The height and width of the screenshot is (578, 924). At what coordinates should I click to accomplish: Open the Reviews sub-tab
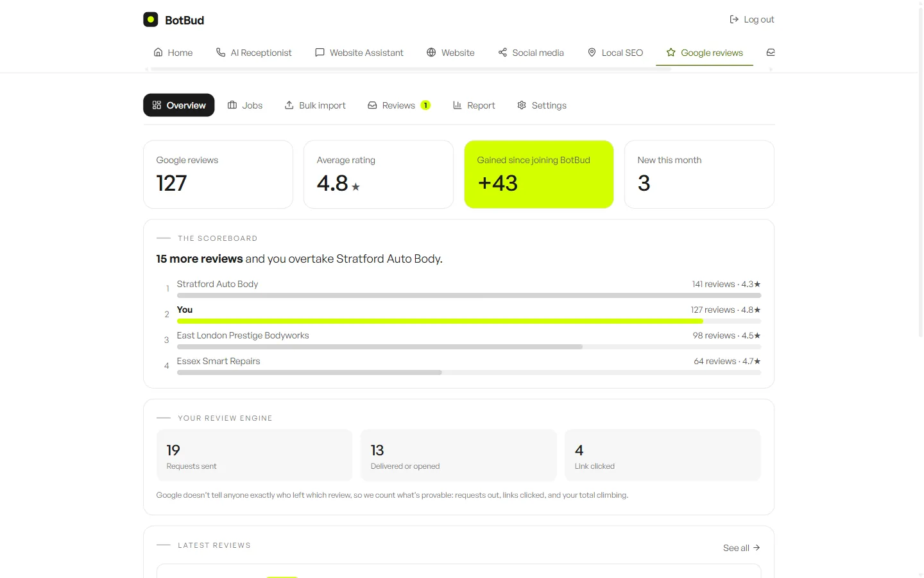click(399, 105)
